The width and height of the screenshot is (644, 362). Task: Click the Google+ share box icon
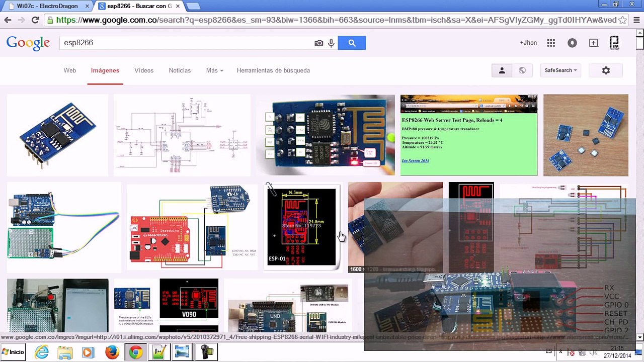click(x=594, y=43)
